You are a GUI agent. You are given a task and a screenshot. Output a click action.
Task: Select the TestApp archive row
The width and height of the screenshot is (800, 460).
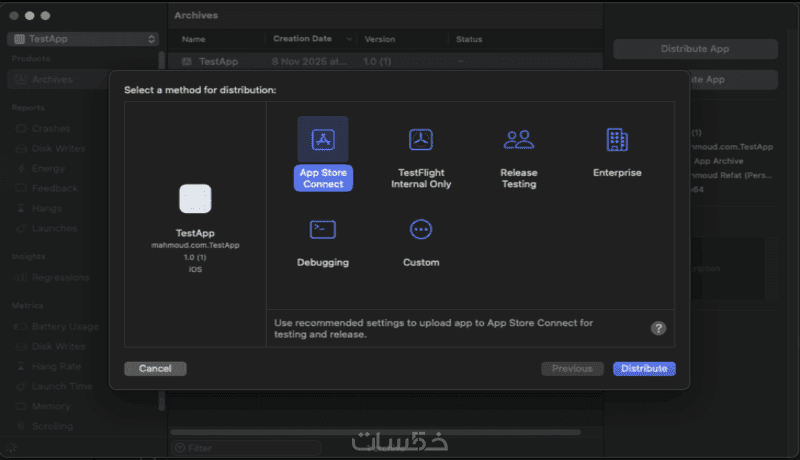coord(386,61)
